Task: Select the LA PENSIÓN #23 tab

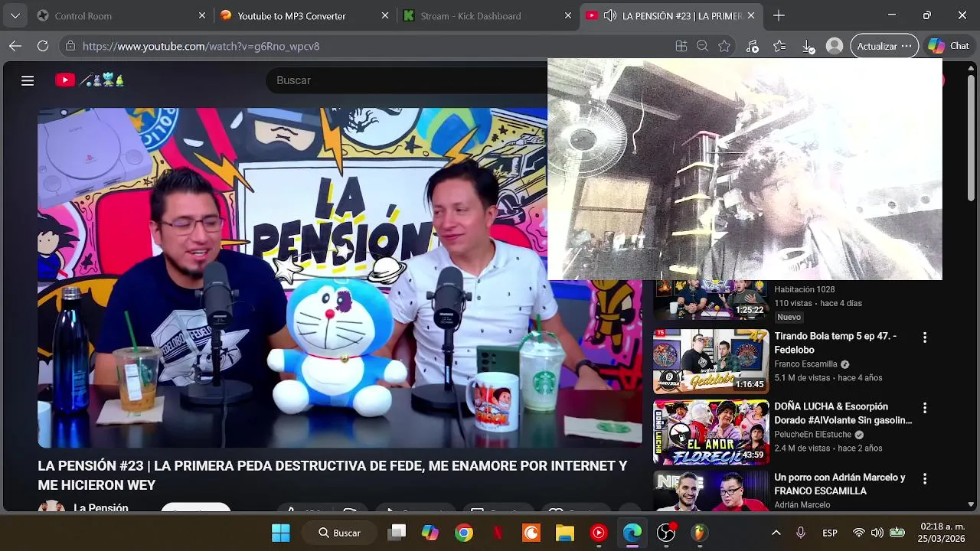Action: click(671, 15)
